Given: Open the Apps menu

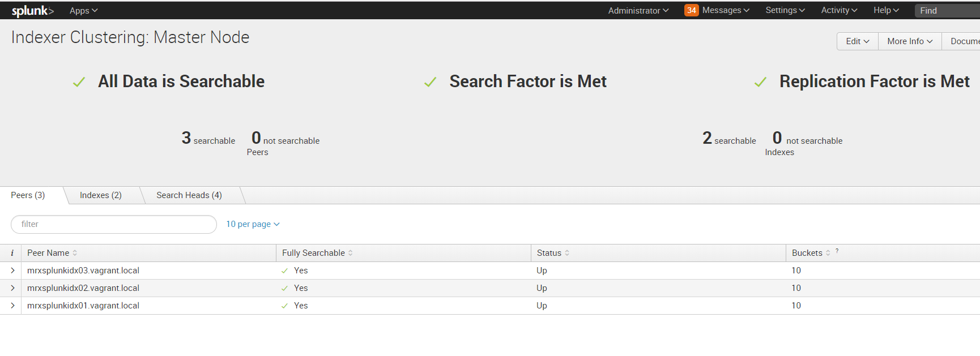Looking at the screenshot, I should tap(83, 11).
